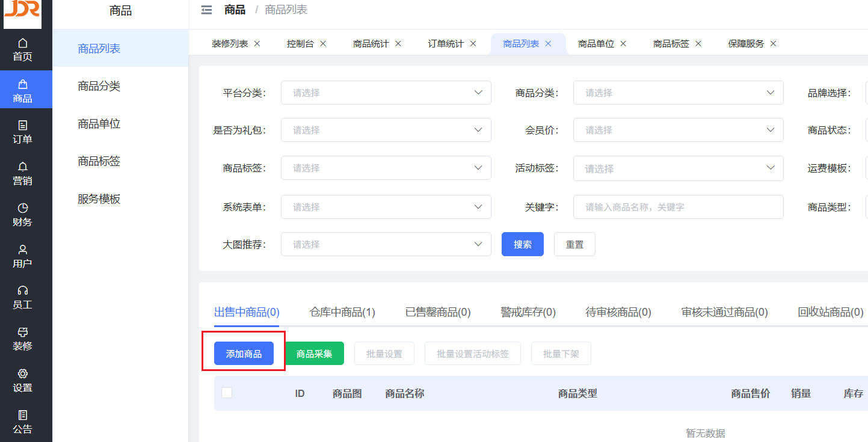Click the 商品售价 column header

click(751, 393)
